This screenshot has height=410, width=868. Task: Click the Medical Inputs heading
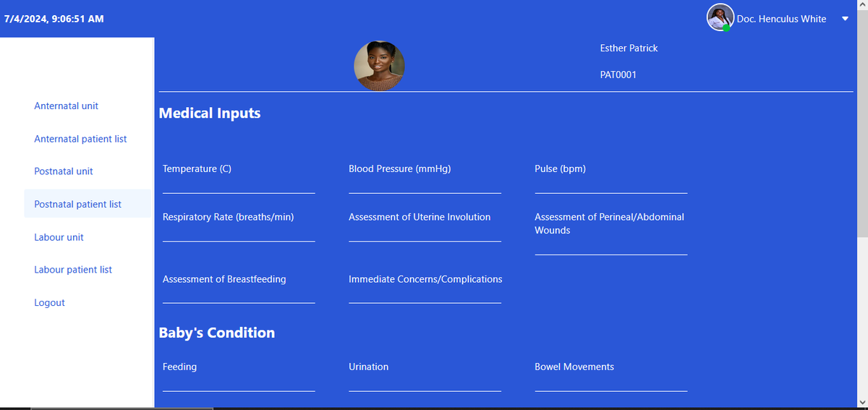[210, 113]
